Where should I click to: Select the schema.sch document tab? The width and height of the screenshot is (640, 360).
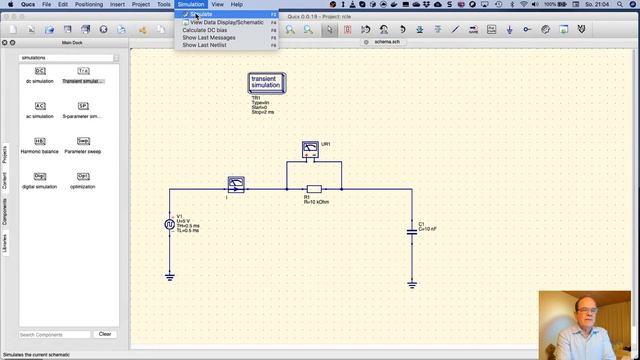(384, 42)
